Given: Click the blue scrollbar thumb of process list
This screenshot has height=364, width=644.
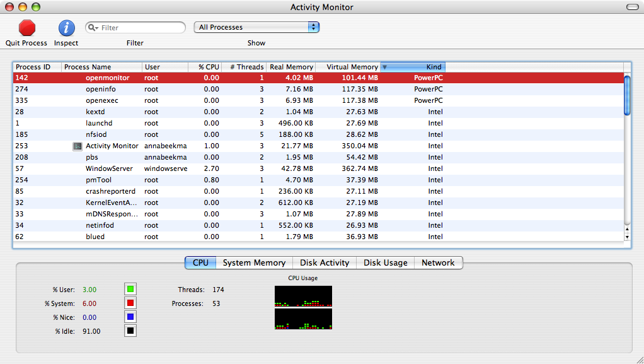Looking at the screenshot, I should pos(627,95).
